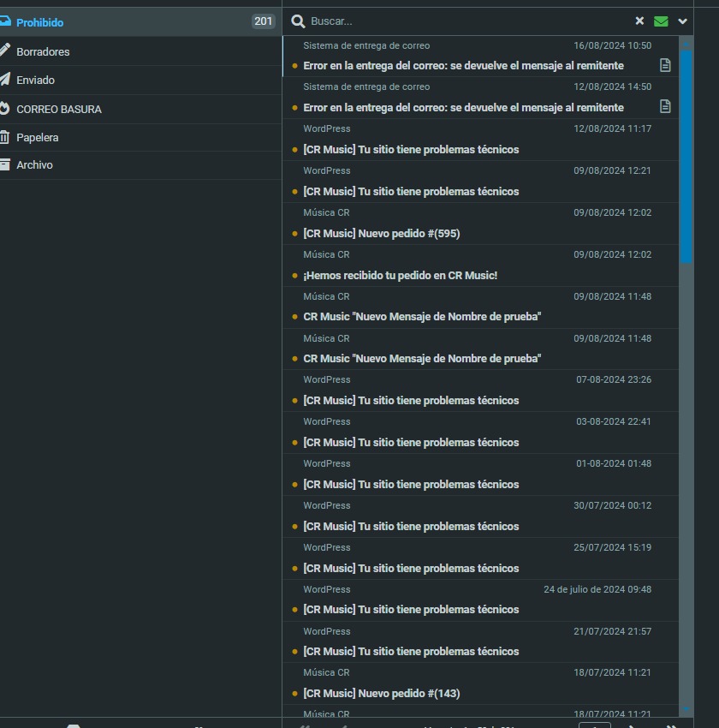The image size is (719, 728).
Task: Toggle the green unread-mail envelope filter
Action: [x=661, y=21]
